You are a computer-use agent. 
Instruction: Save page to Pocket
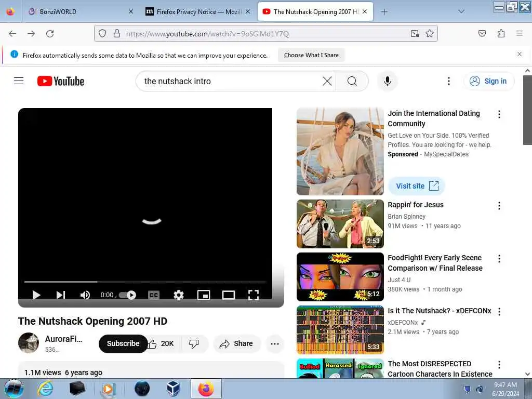click(482, 33)
